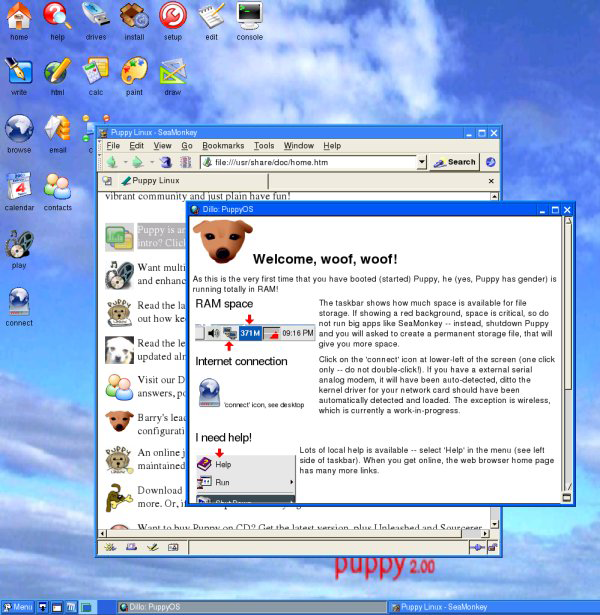Open new tab icon in SeaMonkey tab bar
This screenshot has width=600, height=615.
pyautogui.click(x=107, y=181)
